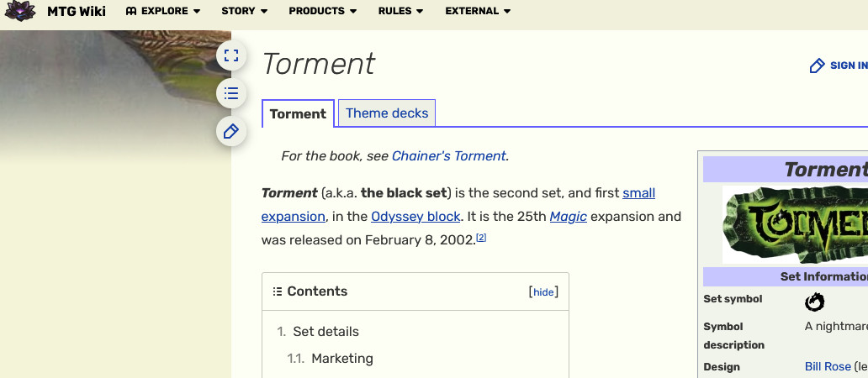Image resolution: width=868 pixels, height=378 pixels.
Task: Open the table of contents list icon
Action: coord(231,93)
